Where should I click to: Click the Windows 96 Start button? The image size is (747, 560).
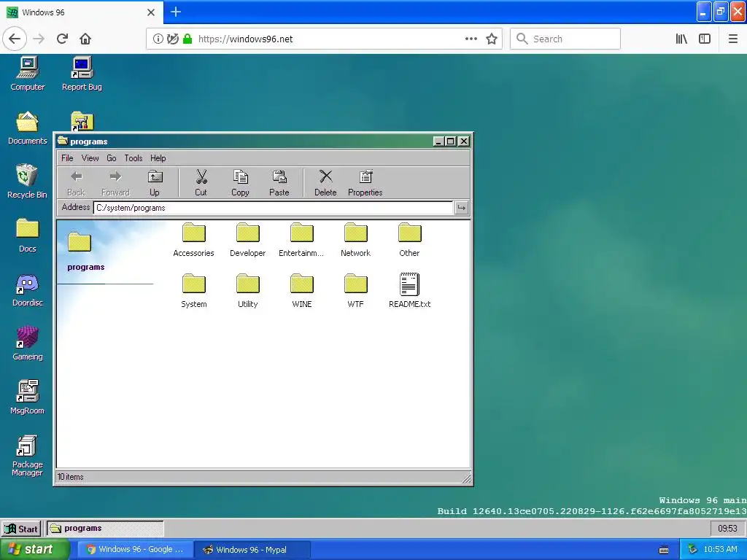[x=21, y=529]
